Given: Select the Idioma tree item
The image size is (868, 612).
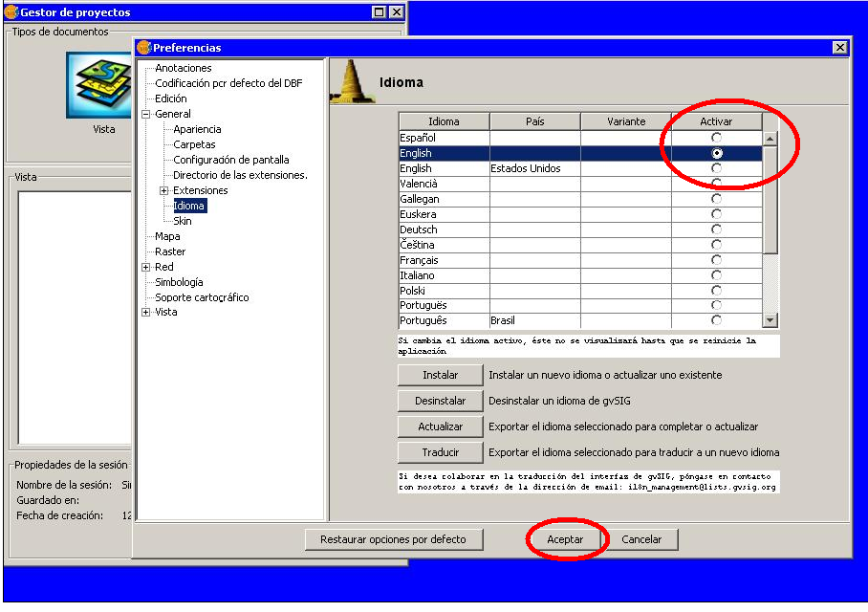Looking at the screenshot, I should pos(189,206).
